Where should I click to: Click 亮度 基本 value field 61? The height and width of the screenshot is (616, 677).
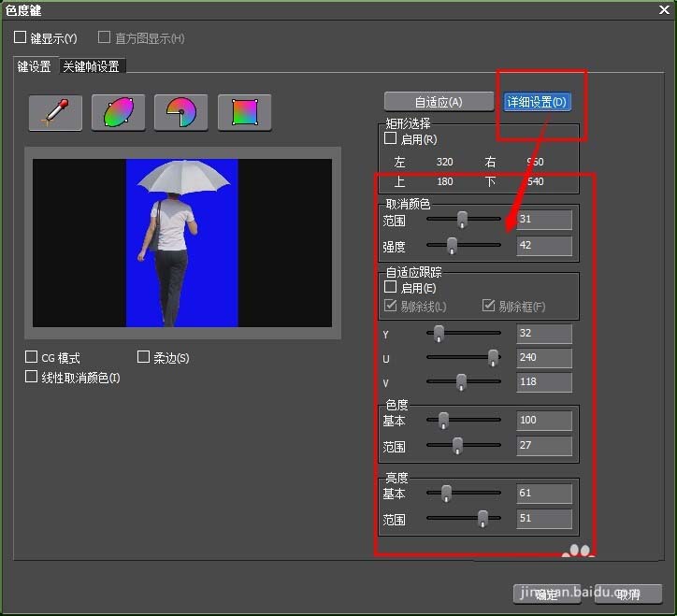click(x=544, y=494)
